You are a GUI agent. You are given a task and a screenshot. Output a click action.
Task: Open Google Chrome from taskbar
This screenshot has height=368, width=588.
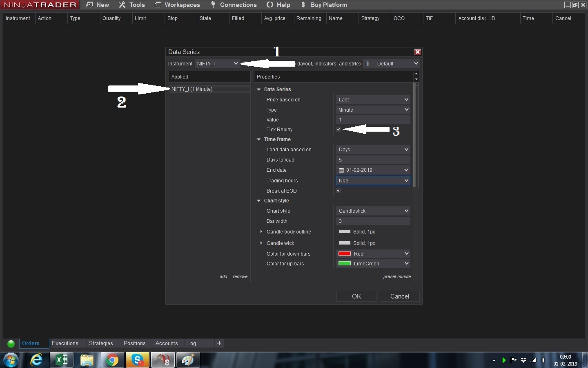[112, 360]
